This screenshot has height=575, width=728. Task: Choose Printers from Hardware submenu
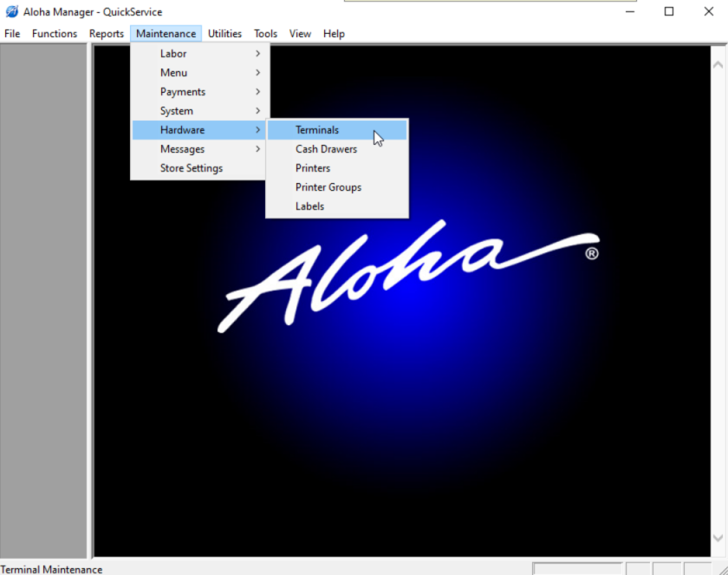[x=337, y=168]
